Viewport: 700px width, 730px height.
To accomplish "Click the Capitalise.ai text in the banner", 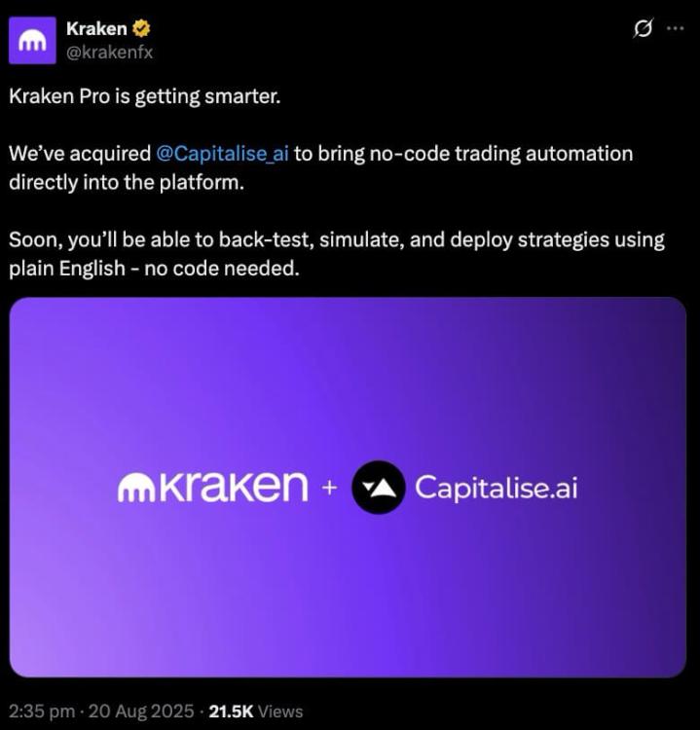I will coord(496,489).
